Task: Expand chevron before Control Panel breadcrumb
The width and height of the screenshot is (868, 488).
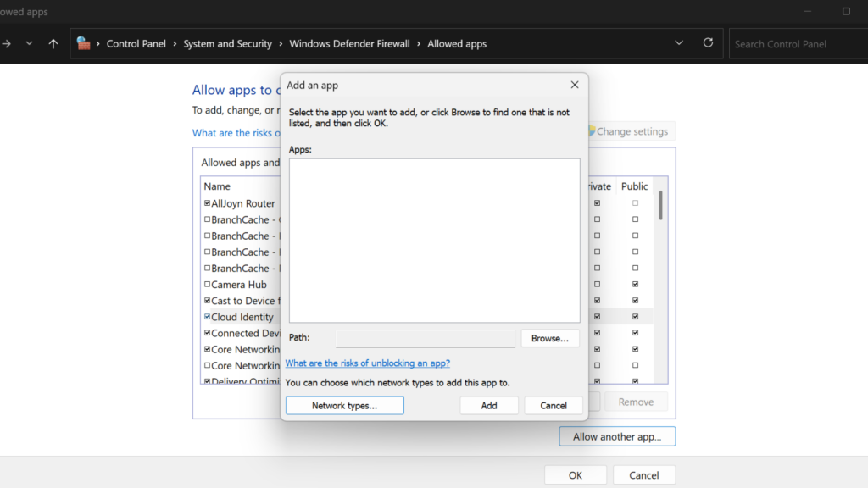Action: coord(98,44)
